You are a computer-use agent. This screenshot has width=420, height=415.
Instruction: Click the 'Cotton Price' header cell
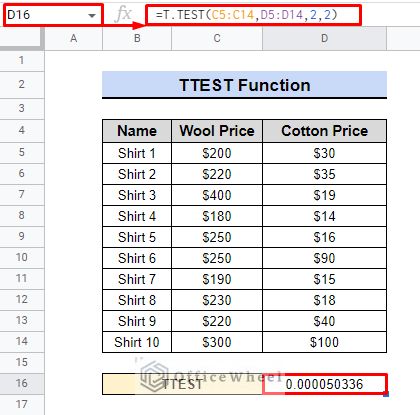pos(325,131)
